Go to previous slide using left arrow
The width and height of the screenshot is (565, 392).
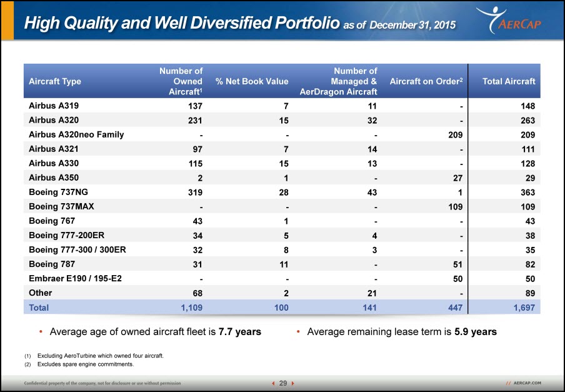point(273,383)
